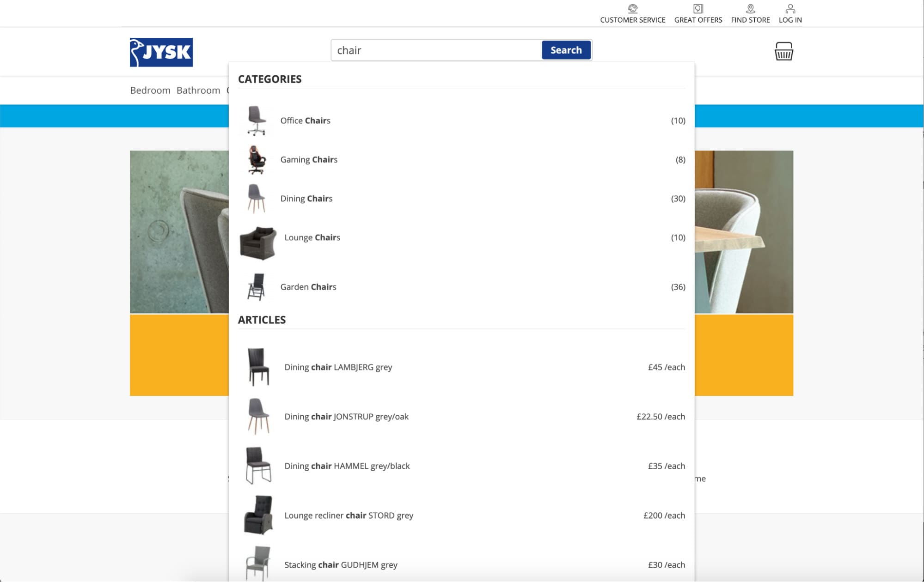Image resolution: width=924 pixels, height=582 pixels.
Task: Click the HAMMEL chair product image
Action: 258,466
